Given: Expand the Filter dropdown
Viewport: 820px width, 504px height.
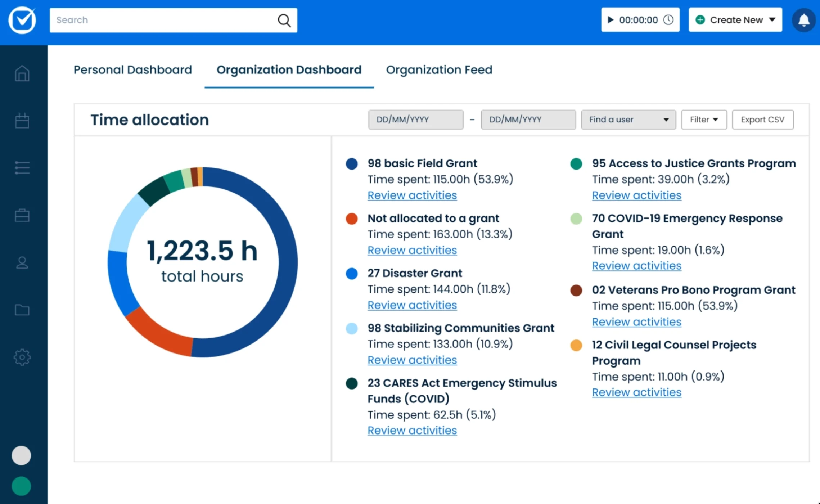Looking at the screenshot, I should 704,119.
